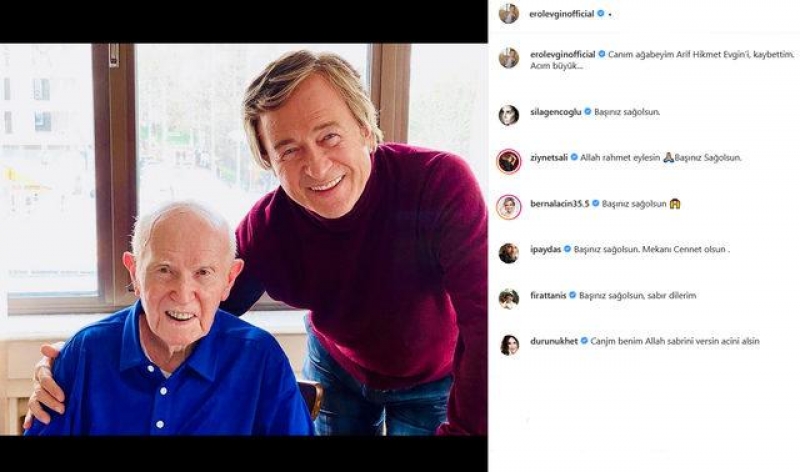The image size is (800, 472).
Task: Visit silagencoglu's profile via username
Action: pyautogui.click(x=555, y=112)
